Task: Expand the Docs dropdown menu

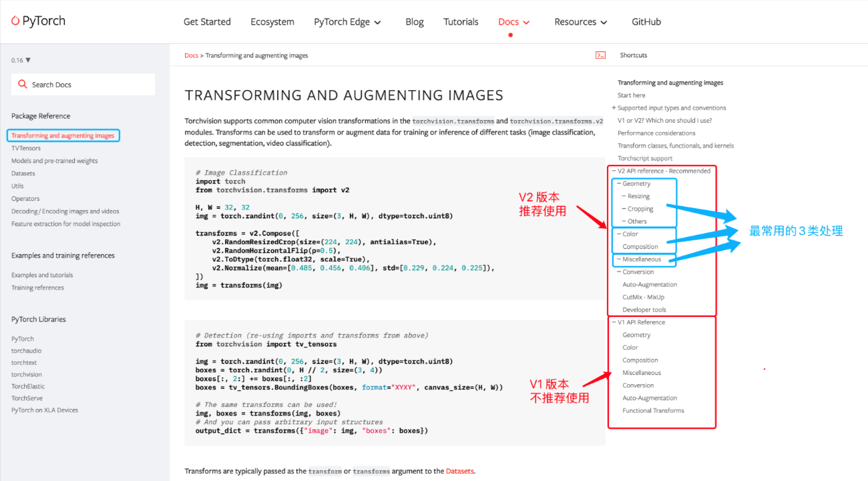Action: (513, 22)
